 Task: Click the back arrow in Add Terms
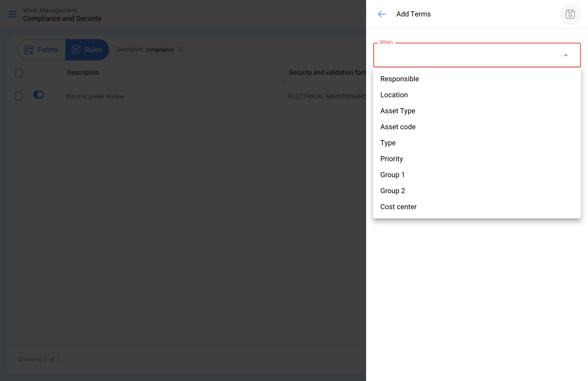pos(382,14)
